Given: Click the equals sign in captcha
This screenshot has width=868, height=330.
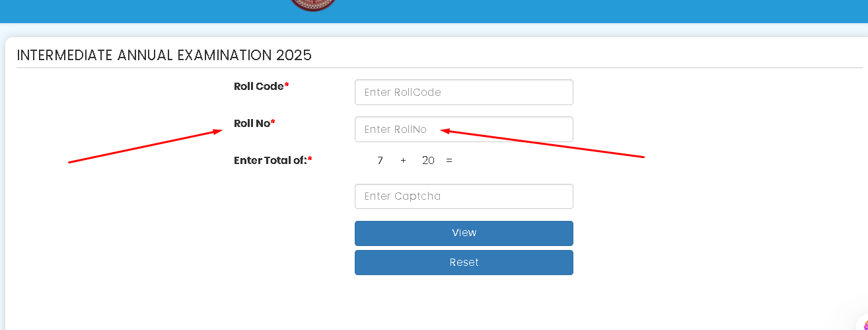Looking at the screenshot, I should [449, 160].
